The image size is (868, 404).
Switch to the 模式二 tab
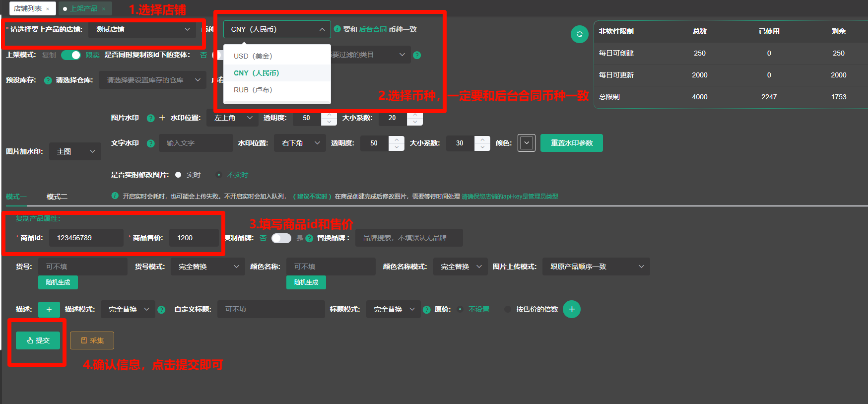57,197
